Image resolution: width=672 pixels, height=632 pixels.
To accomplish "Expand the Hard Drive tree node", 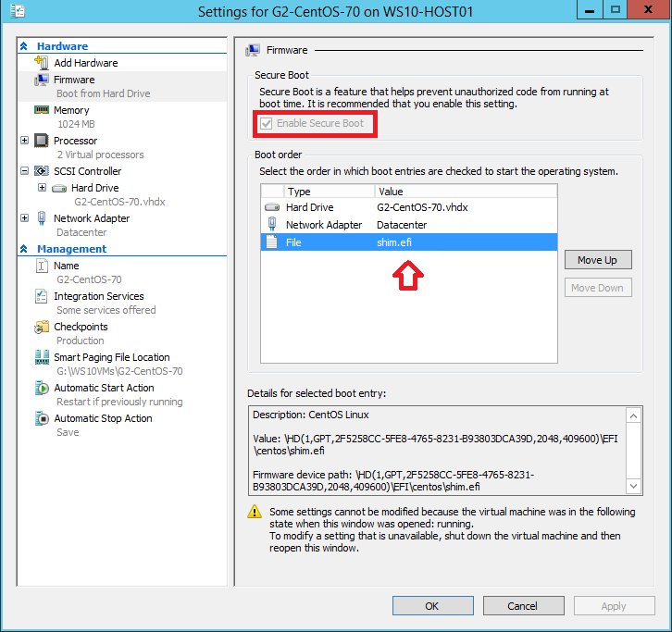I will point(42,187).
